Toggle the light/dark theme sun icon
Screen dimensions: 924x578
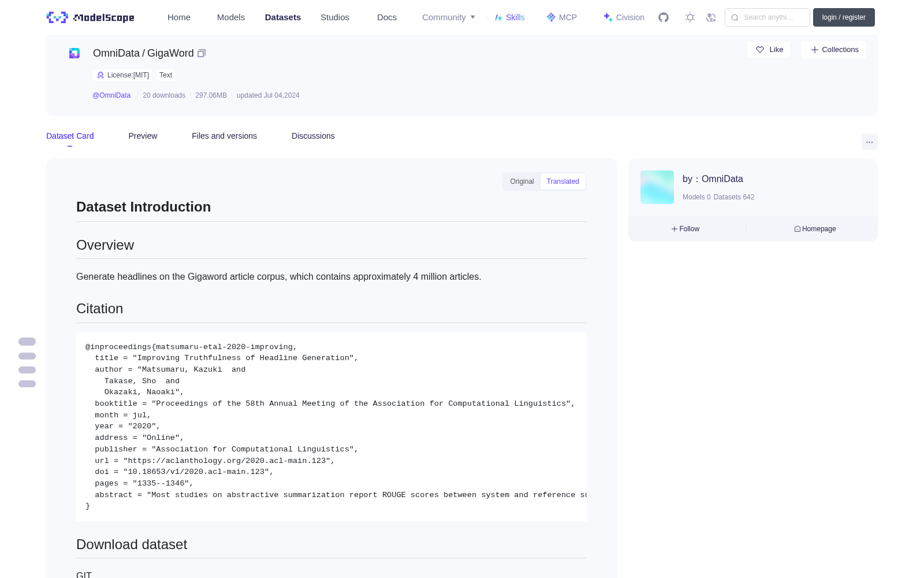pos(690,17)
